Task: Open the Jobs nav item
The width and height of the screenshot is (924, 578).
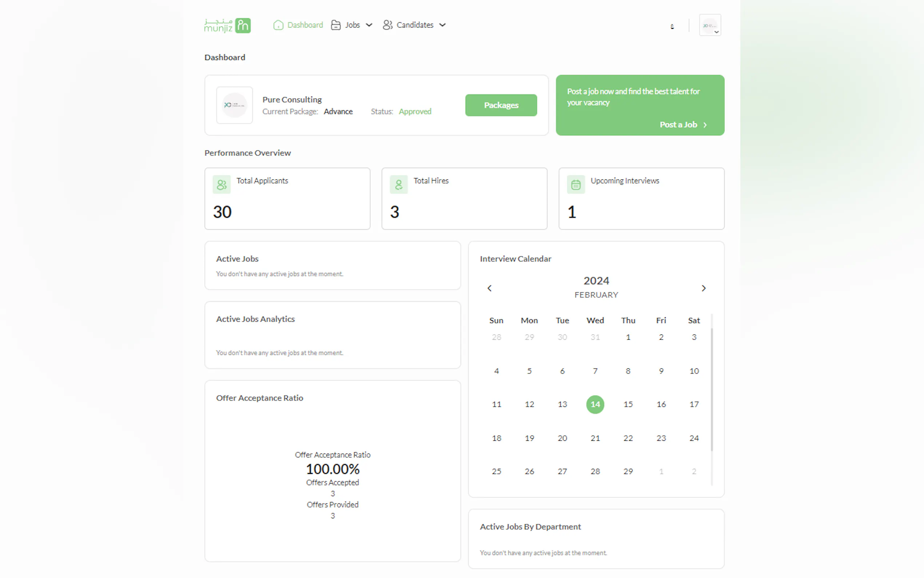Action: (x=351, y=25)
